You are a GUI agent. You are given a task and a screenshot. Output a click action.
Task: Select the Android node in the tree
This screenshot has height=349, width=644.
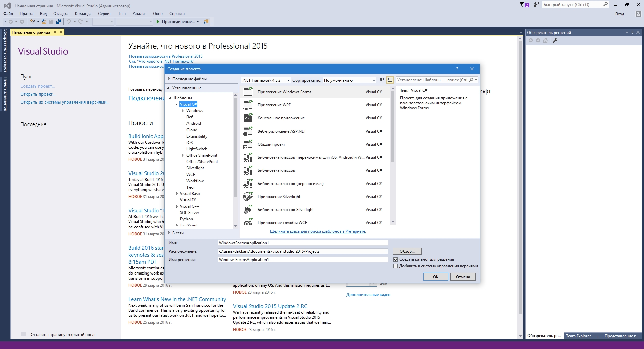click(194, 123)
